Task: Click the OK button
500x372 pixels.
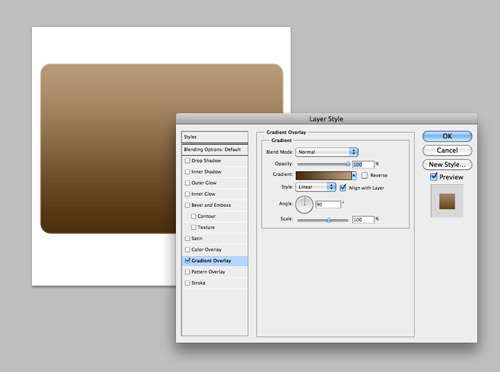Action: 447,136
